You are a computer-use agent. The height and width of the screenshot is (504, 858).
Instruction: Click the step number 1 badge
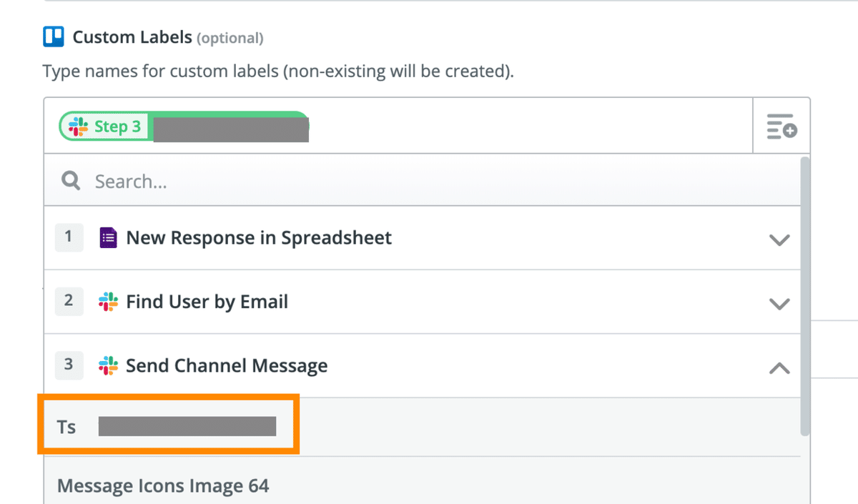[x=69, y=237]
